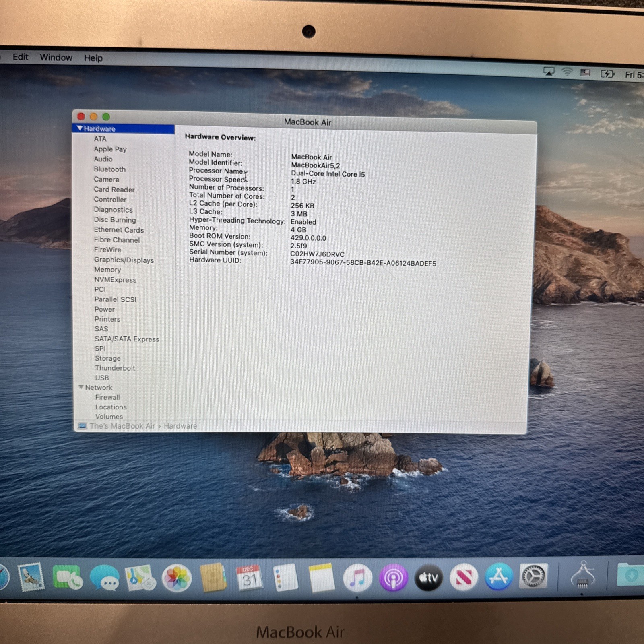Open the App Store from the Dock
Image resolution: width=644 pixels, height=644 pixels.
point(499,577)
